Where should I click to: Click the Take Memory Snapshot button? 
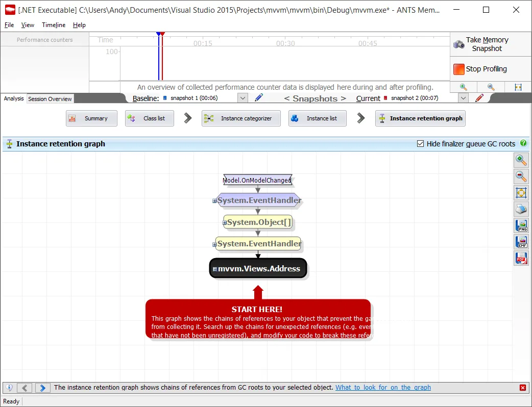491,44
